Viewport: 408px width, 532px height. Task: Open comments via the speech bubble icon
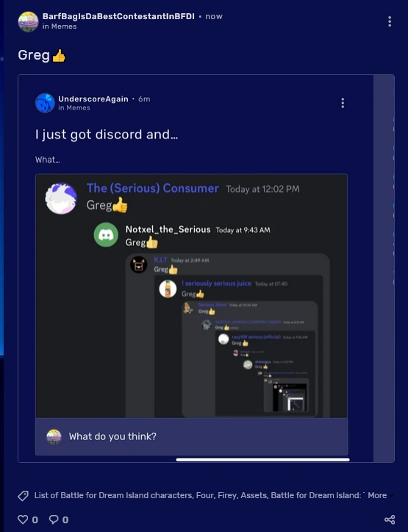(x=54, y=519)
